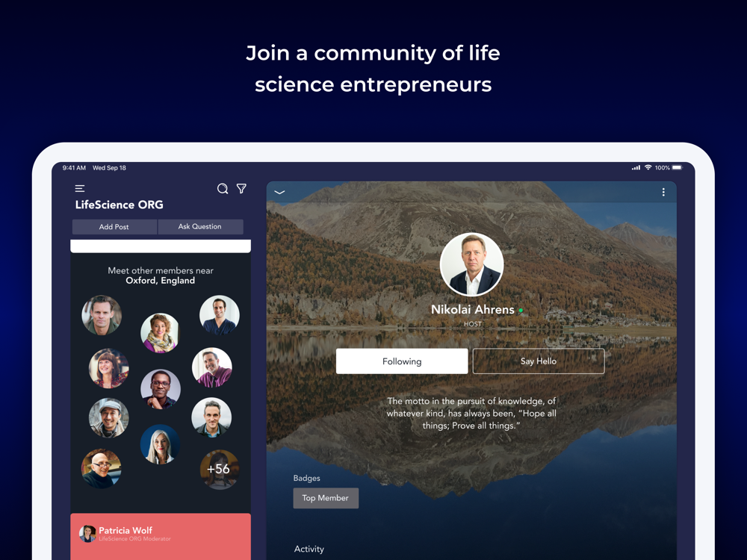This screenshot has height=560, width=747.
Task: Open Patricia Wolf's moderator card
Action: click(x=161, y=537)
